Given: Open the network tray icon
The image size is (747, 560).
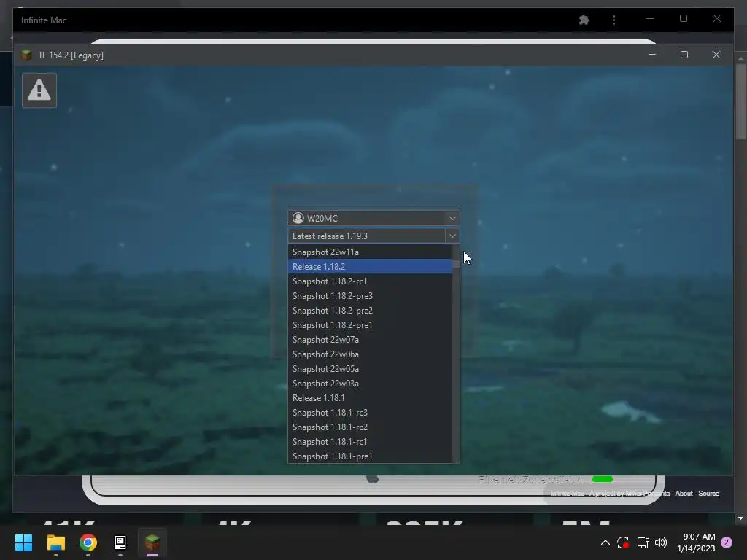Looking at the screenshot, I should click(643, 542).
